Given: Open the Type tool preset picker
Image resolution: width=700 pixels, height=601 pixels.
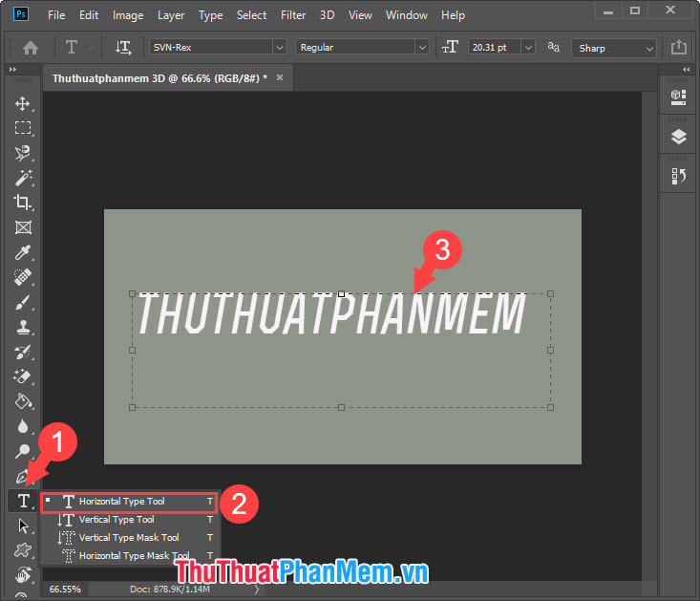Looking at the screenshot, I should (78, 48).
